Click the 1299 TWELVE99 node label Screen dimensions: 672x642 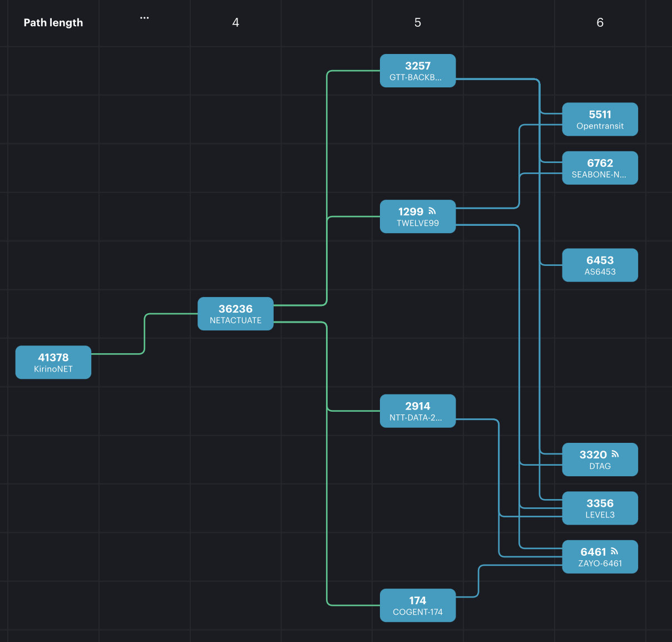[x=417, y=223]
